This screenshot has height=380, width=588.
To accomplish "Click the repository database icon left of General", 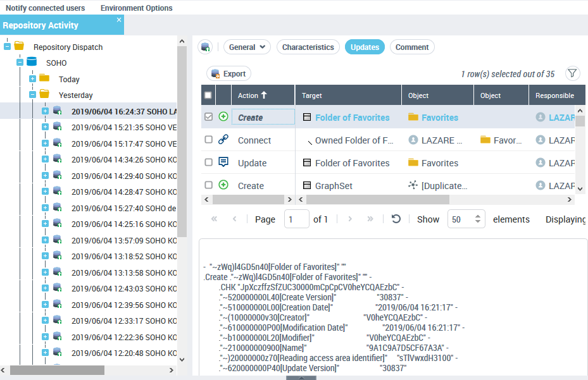I will [205, 47].
